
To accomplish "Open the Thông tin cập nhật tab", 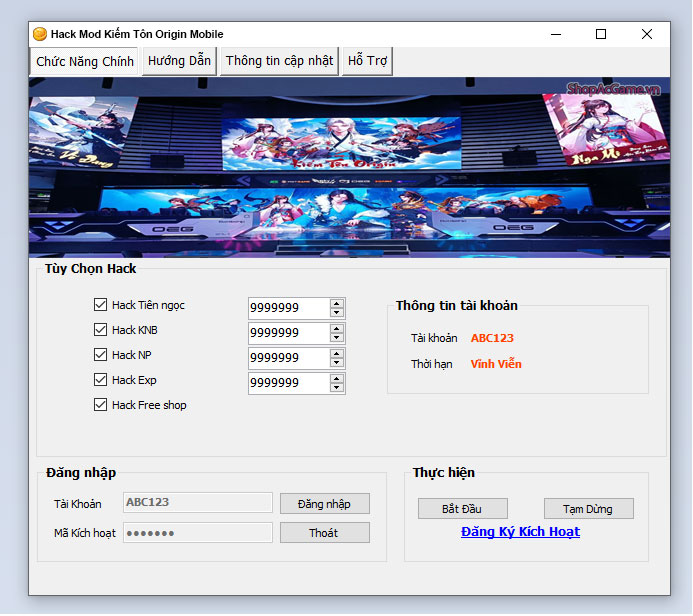I will click(x=279, y=61).
